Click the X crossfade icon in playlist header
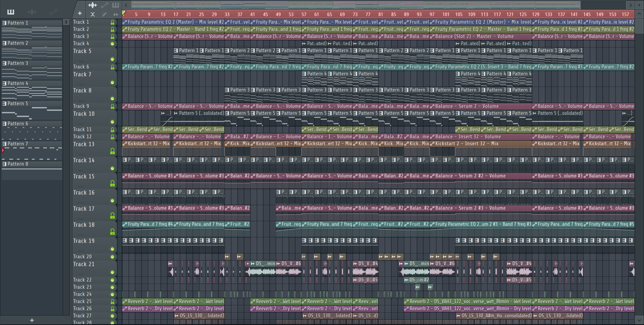Screen dimensions: 644x325 93,14
